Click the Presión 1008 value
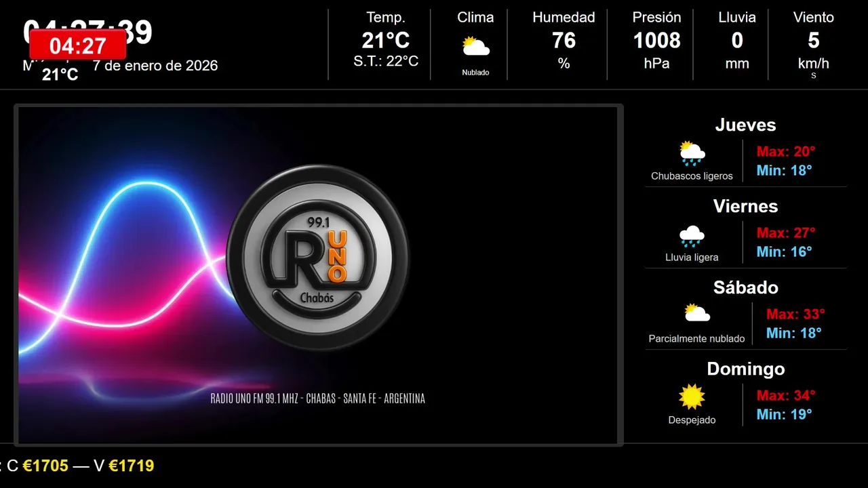This screenshot has height=488, width=868. tap(656, 41)
